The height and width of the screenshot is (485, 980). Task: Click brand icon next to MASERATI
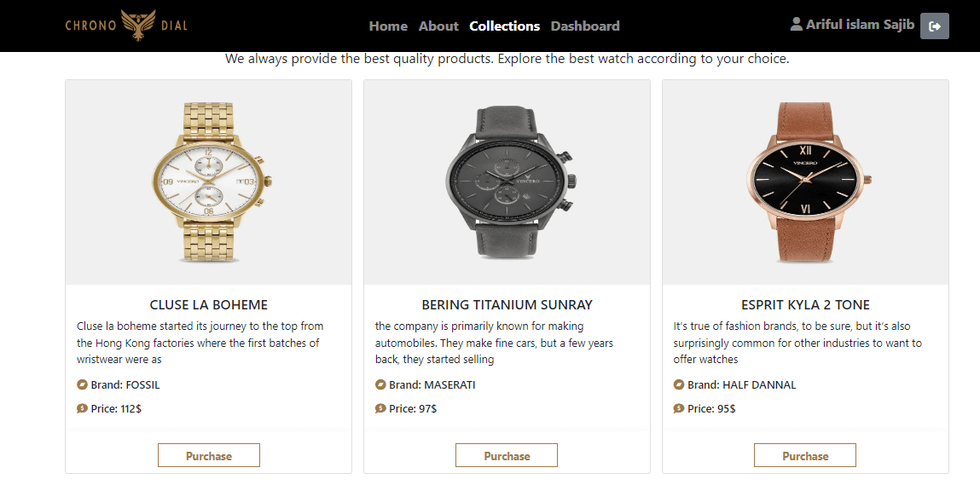(380, 385)
